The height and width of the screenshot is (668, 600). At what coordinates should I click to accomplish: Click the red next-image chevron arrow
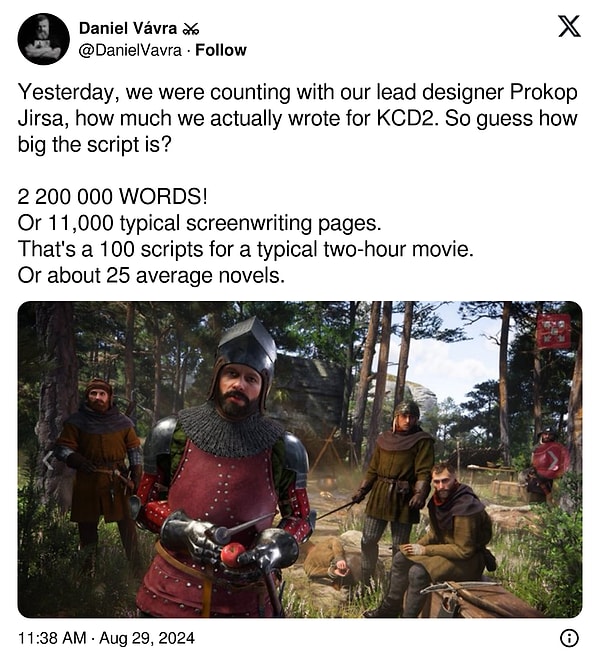click(552, 461)
